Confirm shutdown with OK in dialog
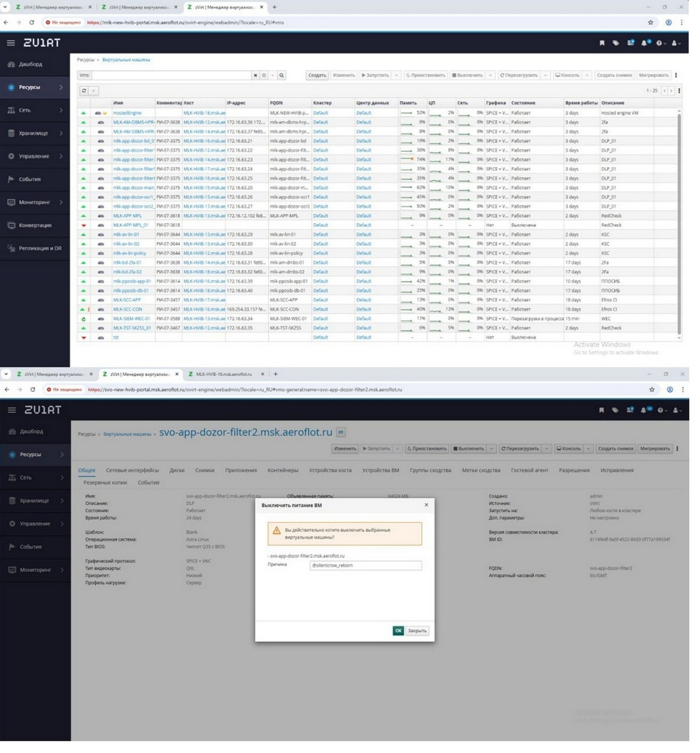Image resolution: width=700 pixels, height=753 pixels. pyautogui.click(x=398, y=631)
